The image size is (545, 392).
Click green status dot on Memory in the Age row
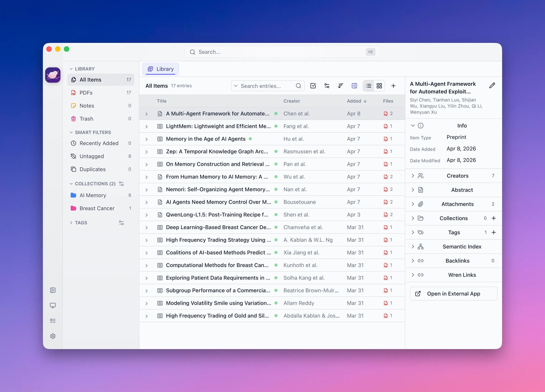(250, 139)
